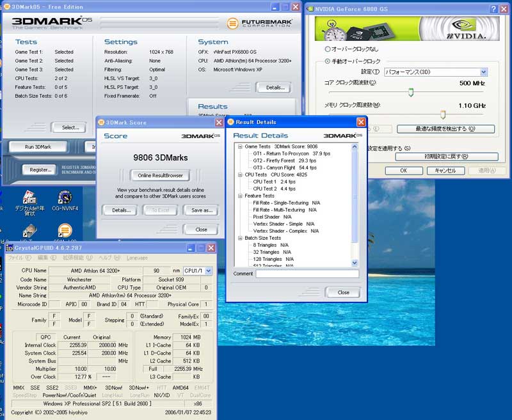Open the performance (3D) settings dropdown

(484, 72)
